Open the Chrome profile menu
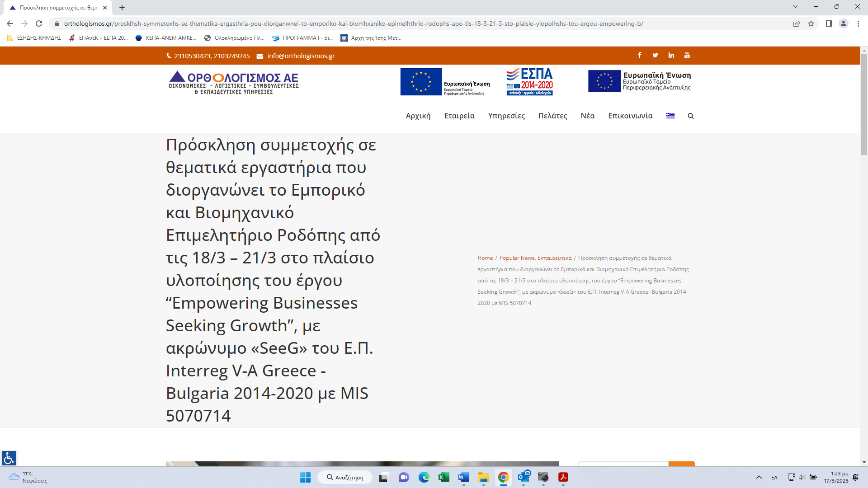Image resolution: width=868 pixels, height=488 pixels. pyautogui.click(x=844, y=23)
